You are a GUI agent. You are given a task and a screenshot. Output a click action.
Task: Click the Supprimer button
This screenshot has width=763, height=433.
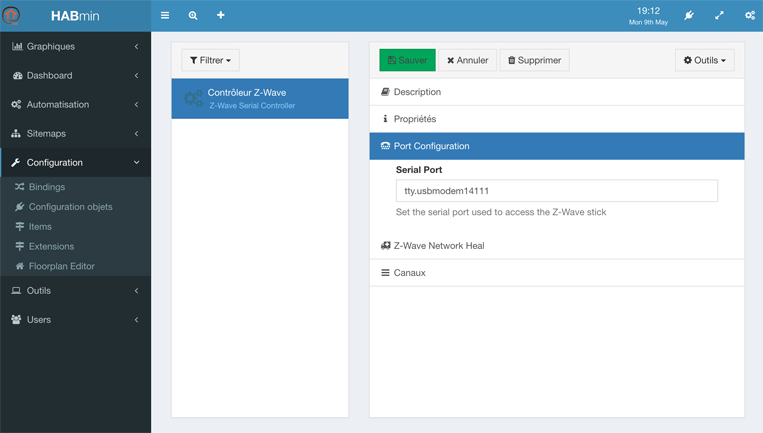(534, 60)
